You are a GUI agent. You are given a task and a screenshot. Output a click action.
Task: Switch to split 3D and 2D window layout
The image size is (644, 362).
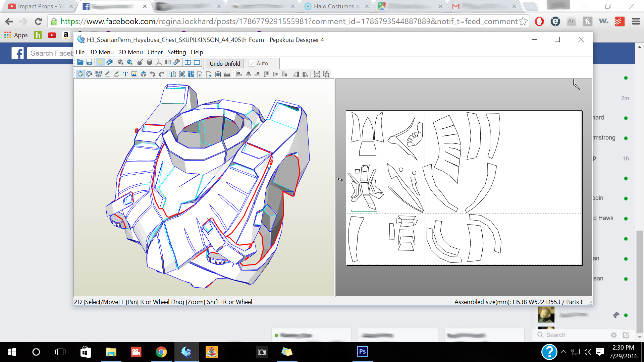pyautogui.click(x=187, y=62)
